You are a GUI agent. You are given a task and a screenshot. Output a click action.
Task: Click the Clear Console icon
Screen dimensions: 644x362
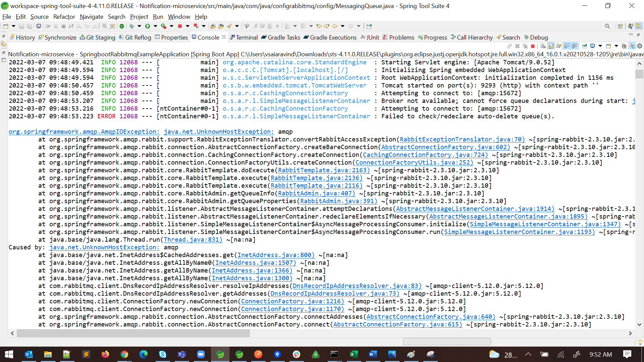point(543,46)
